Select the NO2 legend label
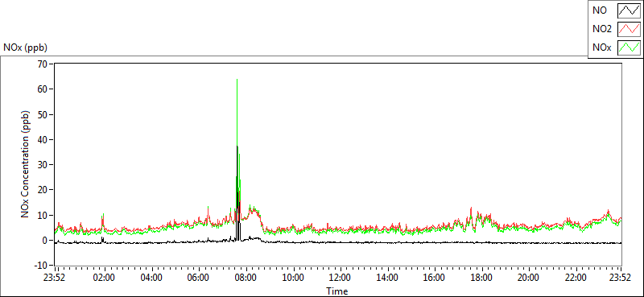644x297 pixels. coord(601,29)
